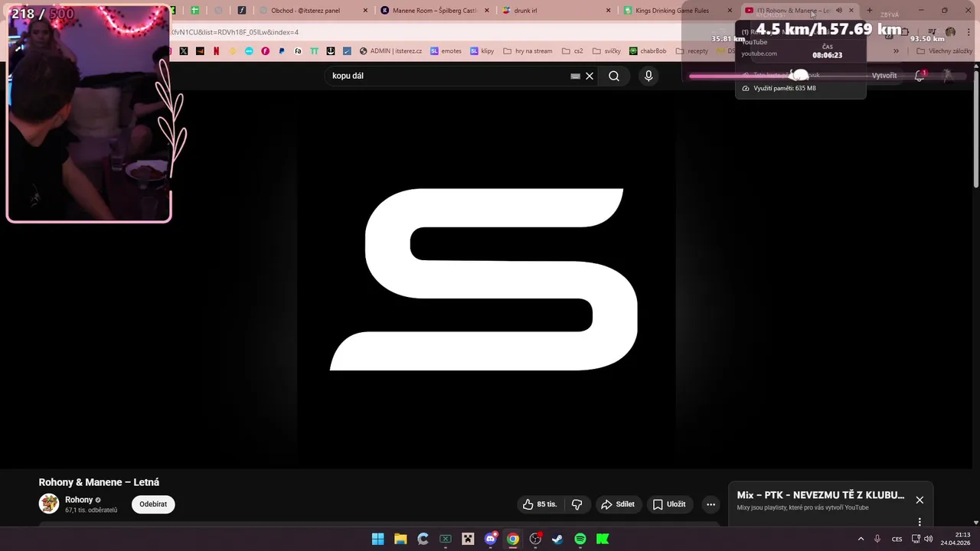Viewport: 980px width, 551px height.
Task: Dislike the video
Action: pyautogui.click(x=577, y=504)
